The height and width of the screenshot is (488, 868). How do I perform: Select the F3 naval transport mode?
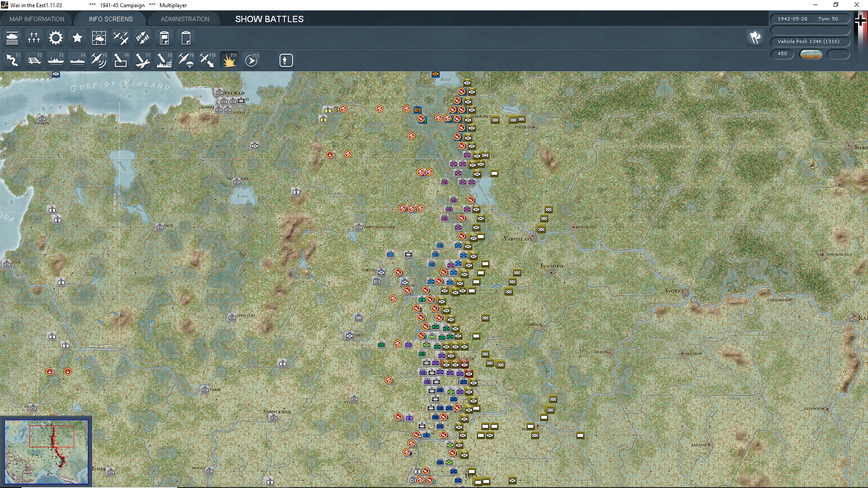pos(56,60)
